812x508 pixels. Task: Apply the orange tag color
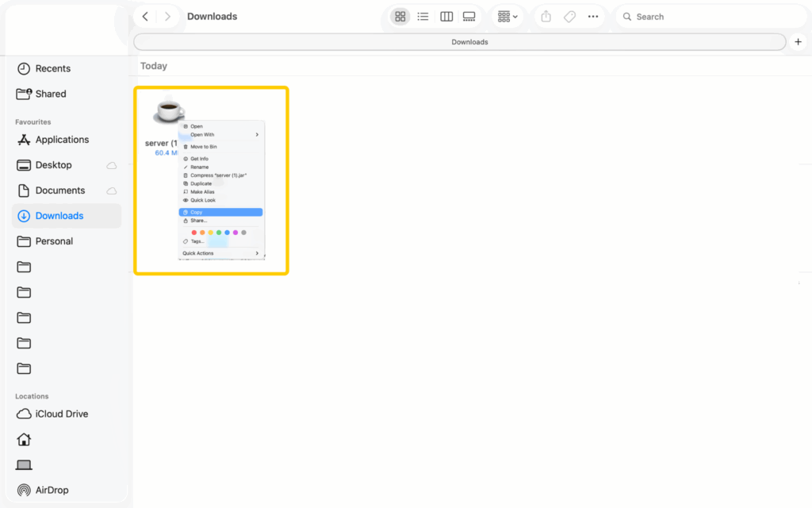pyautogui.click(x=202, y=233)
